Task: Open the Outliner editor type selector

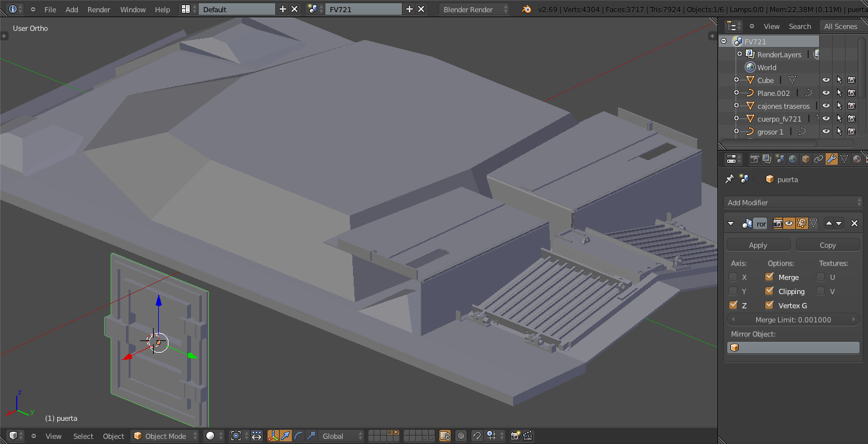Action: [734, 26]
